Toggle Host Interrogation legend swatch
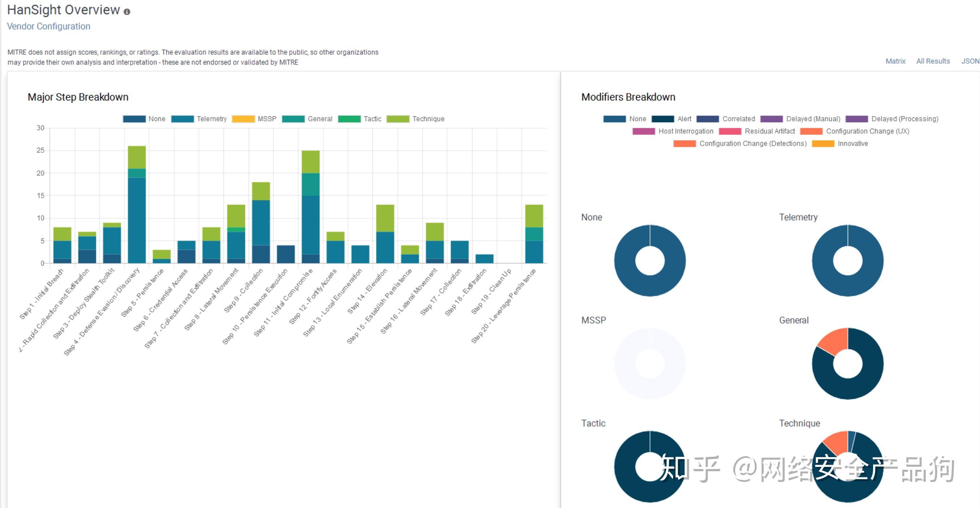 (x=644, y=132)
